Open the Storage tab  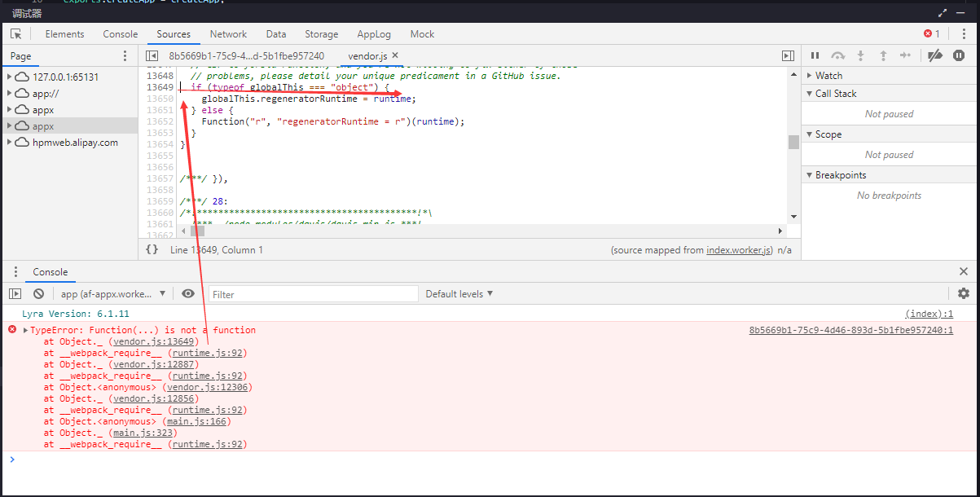321,34
